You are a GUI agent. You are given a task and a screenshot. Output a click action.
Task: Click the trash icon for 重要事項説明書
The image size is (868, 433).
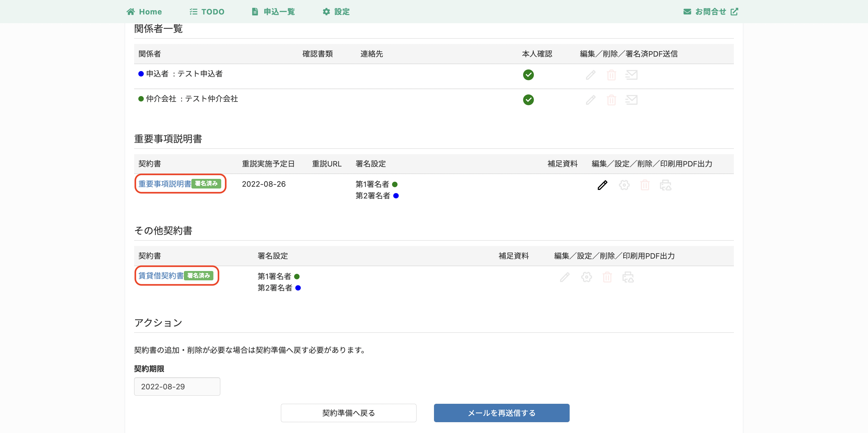645,185
